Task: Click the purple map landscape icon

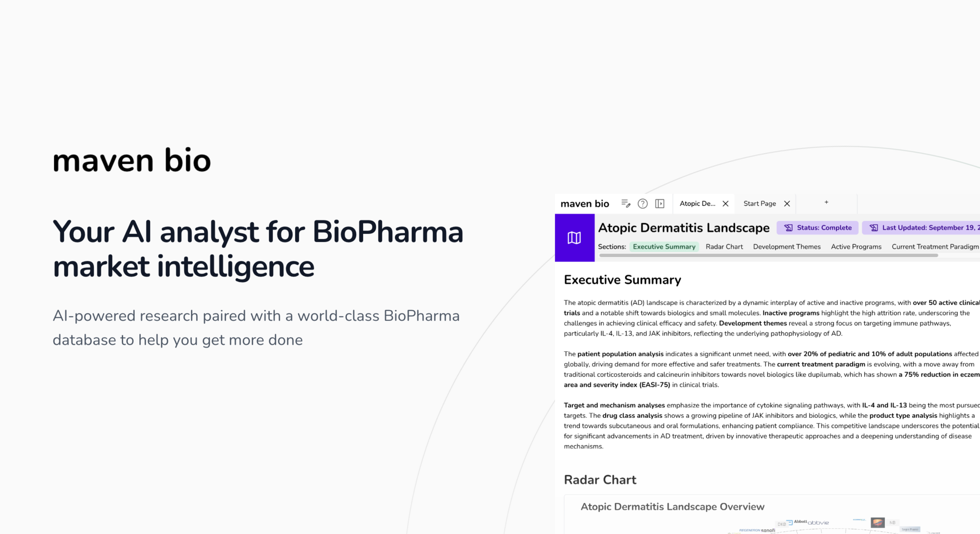Action: (575, 238)
